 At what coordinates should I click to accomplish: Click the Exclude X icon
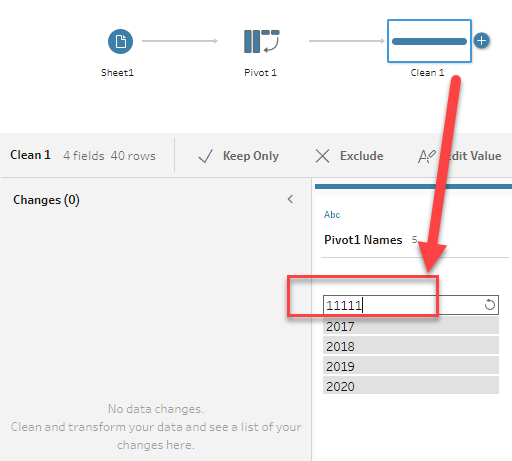point(322,156)
